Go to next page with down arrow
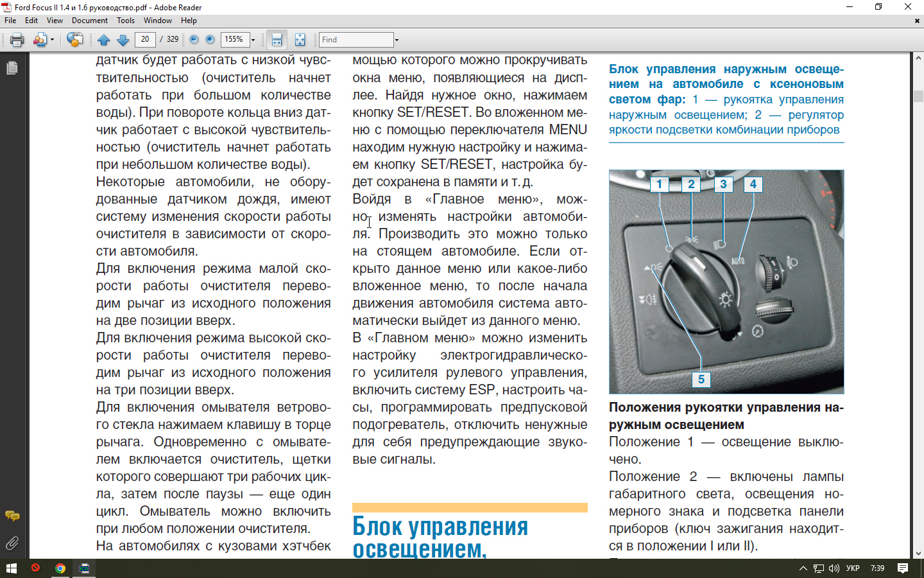 [x=123, y=40]
